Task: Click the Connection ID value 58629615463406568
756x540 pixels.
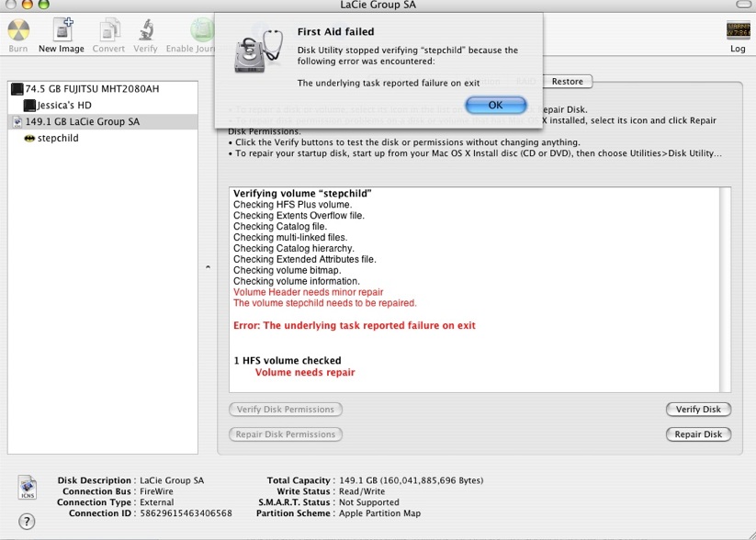Action: pyautogui.click(x=186, y=513)
